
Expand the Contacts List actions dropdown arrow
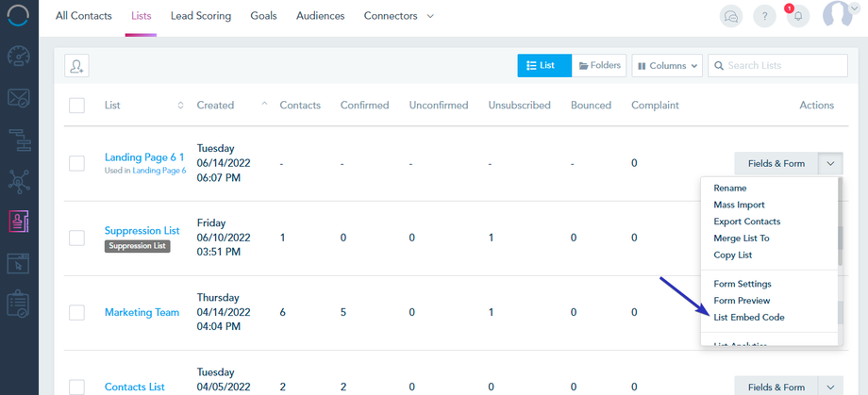tap(830, 387)
